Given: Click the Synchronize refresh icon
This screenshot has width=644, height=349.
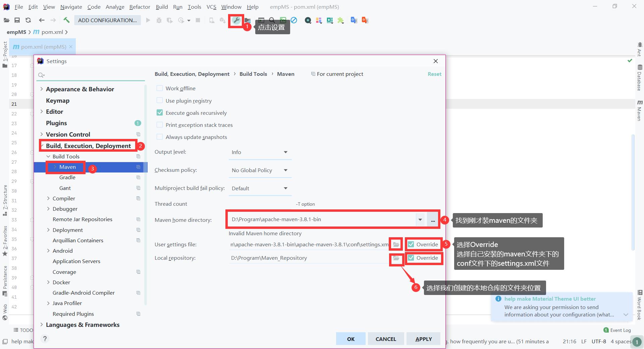Looking at the screenshot, I should coord(28,20).
